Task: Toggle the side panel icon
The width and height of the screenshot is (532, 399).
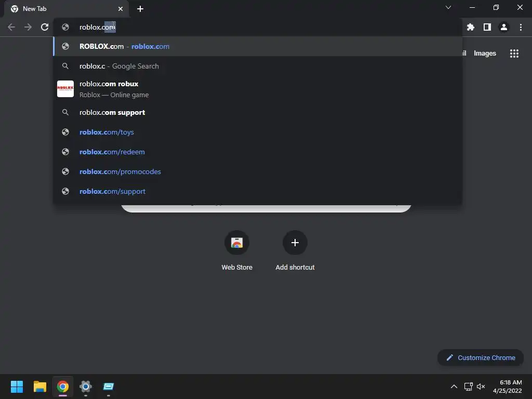Action: 487,27
